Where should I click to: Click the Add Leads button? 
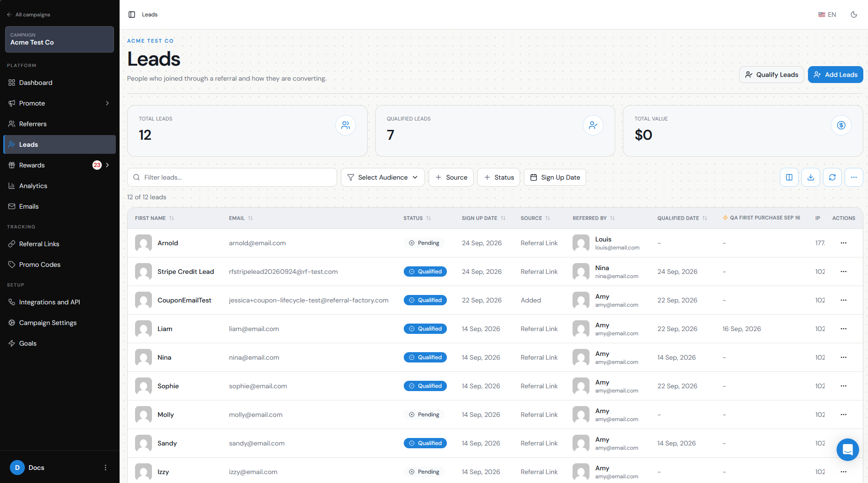point(835,75)
